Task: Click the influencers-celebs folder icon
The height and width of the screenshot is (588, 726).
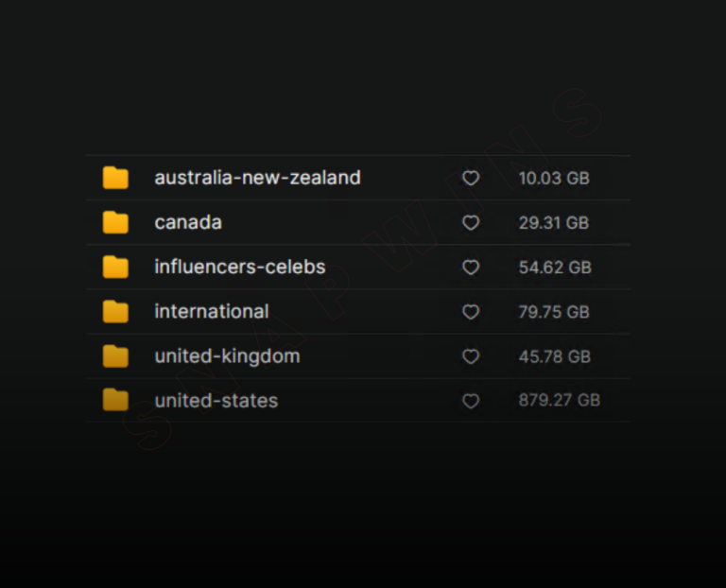Action: point(115,267)
